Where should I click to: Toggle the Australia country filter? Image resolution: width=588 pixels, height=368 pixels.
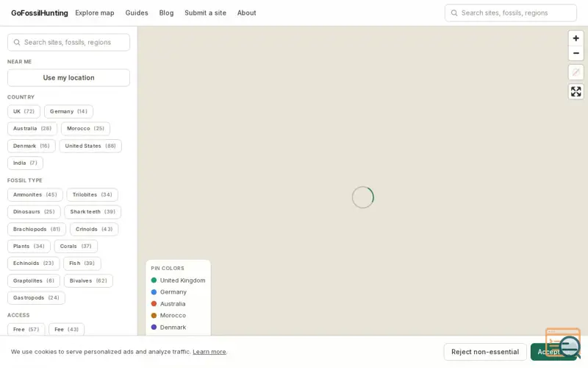pos(32,128)
